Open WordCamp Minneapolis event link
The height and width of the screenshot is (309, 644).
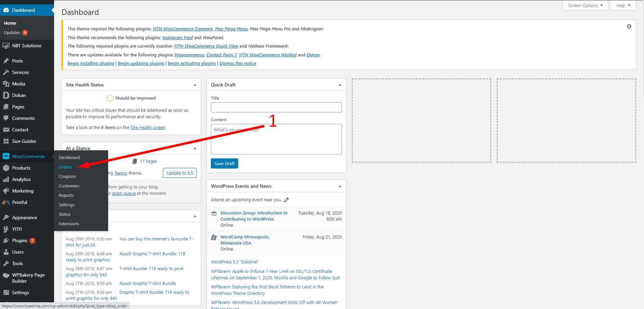point(245,240)
